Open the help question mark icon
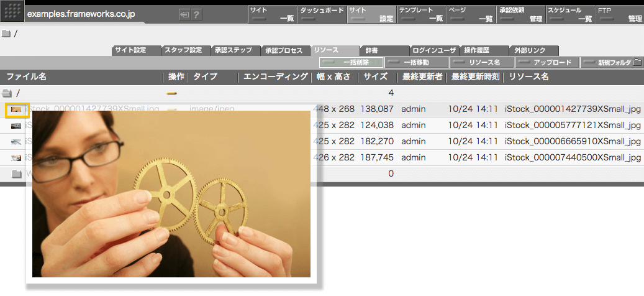Viewport: 644px width, 296px height. pos(197,15)
